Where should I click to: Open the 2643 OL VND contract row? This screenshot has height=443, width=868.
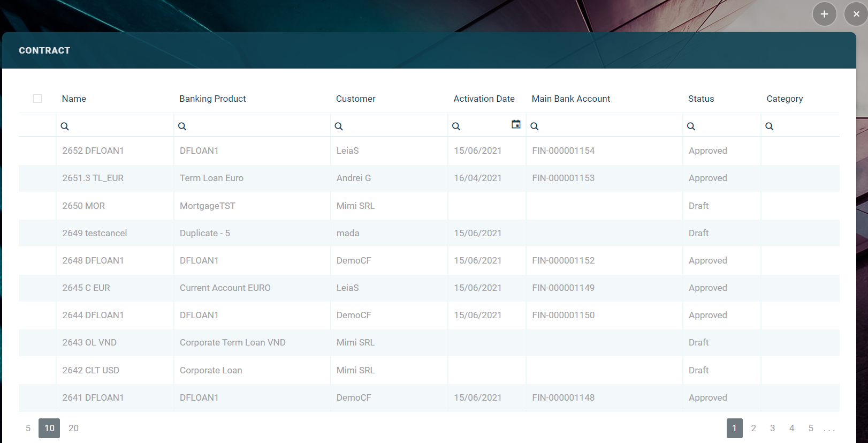(89, 343)
